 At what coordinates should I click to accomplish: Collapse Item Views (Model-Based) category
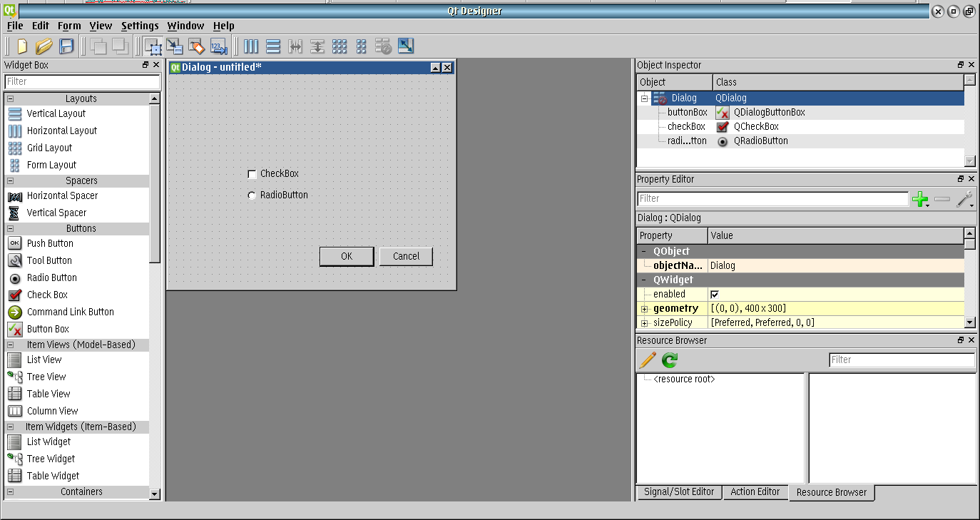click(x=11, y=345)
